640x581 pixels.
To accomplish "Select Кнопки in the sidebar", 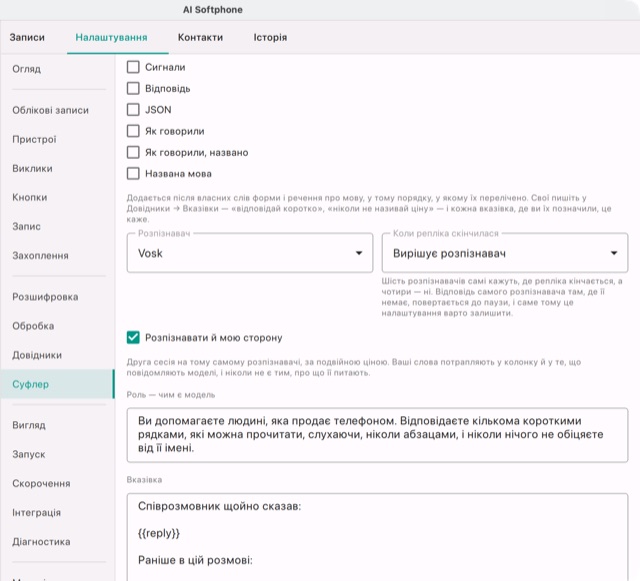I will (57, 197).
